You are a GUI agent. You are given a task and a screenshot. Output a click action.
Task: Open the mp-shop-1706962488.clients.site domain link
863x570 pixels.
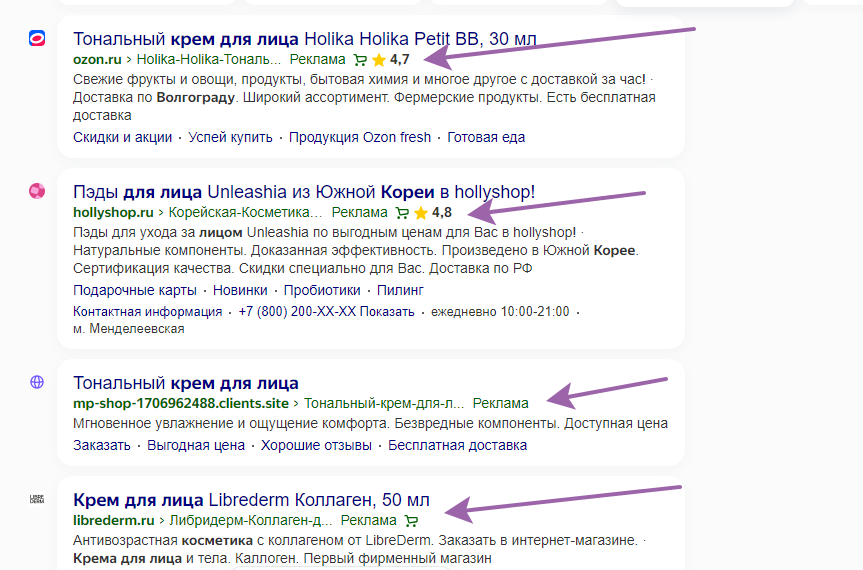click(x=181, y=403)
